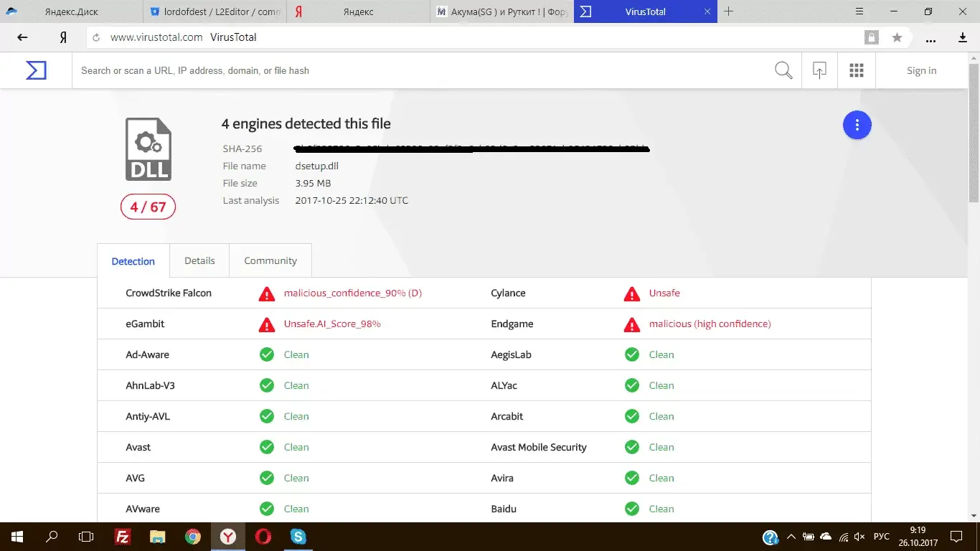
Task: Click the Sign in link
Action: click(921, 70)
